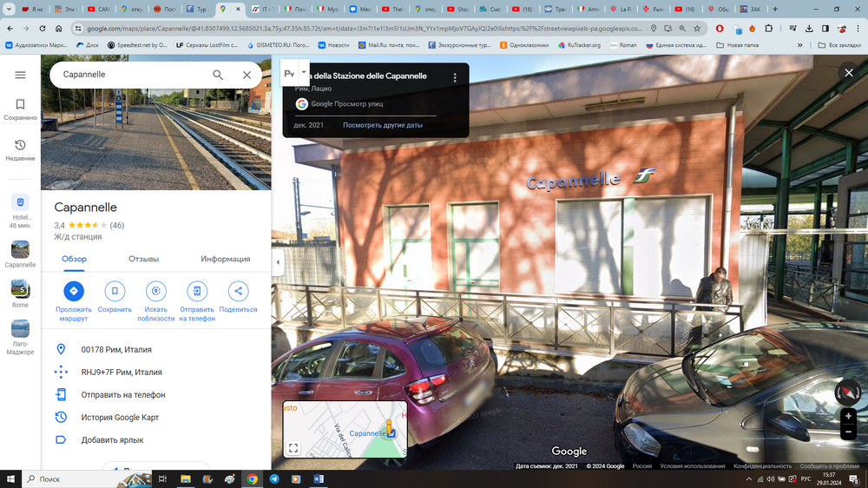
Task: Click the Отправить на телефон list row
Action: [156, 395]
